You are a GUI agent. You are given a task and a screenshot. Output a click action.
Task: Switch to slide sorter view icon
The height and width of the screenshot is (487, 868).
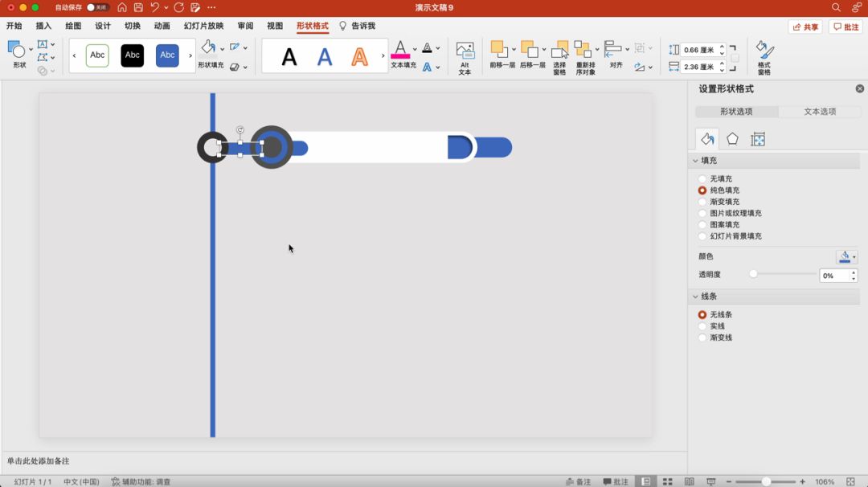click(668, 481)
